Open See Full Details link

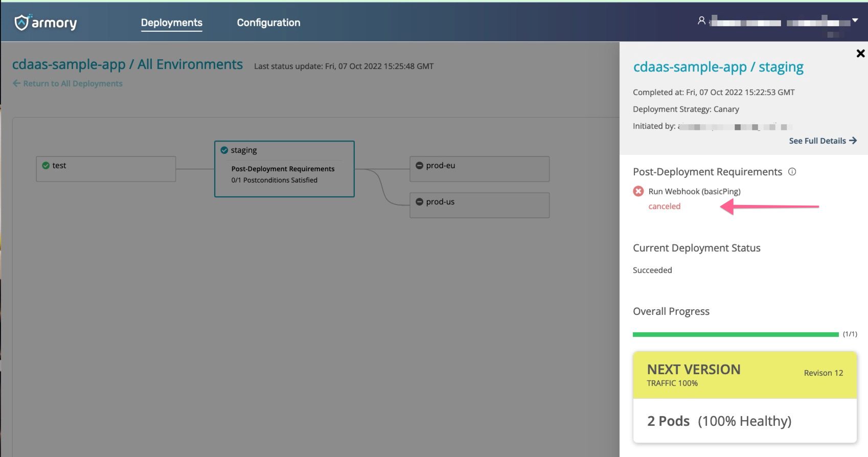coord(817,141)
